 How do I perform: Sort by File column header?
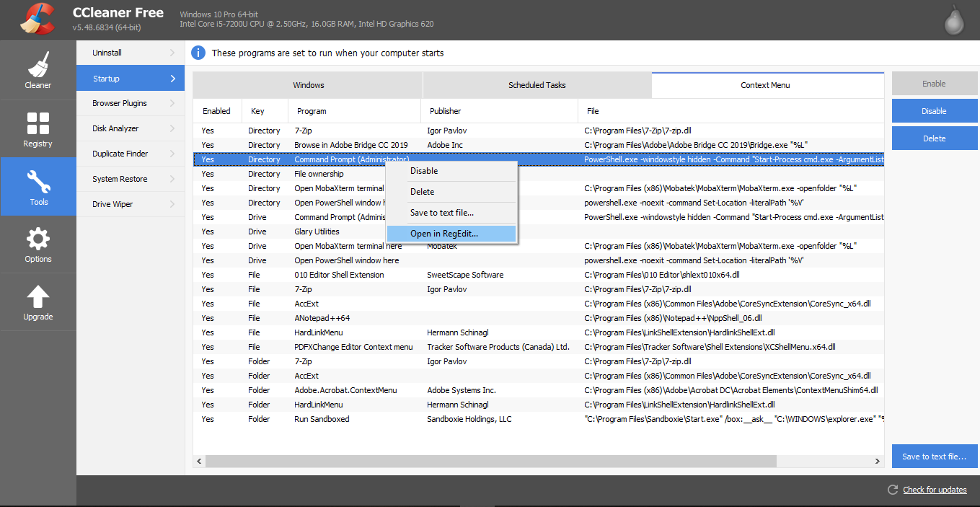[x=730, y=111]
